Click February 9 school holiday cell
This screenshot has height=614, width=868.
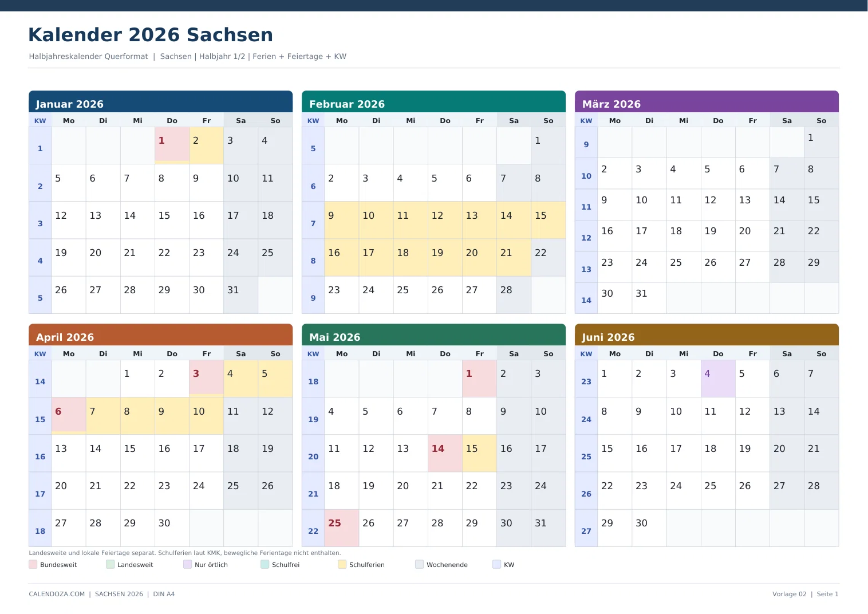[x=342, y=220]
